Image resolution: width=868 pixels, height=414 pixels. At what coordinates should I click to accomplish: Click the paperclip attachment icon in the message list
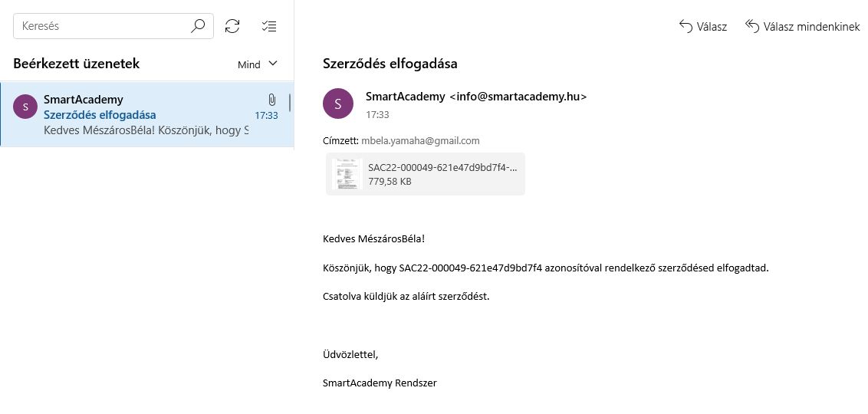point(271,100)
